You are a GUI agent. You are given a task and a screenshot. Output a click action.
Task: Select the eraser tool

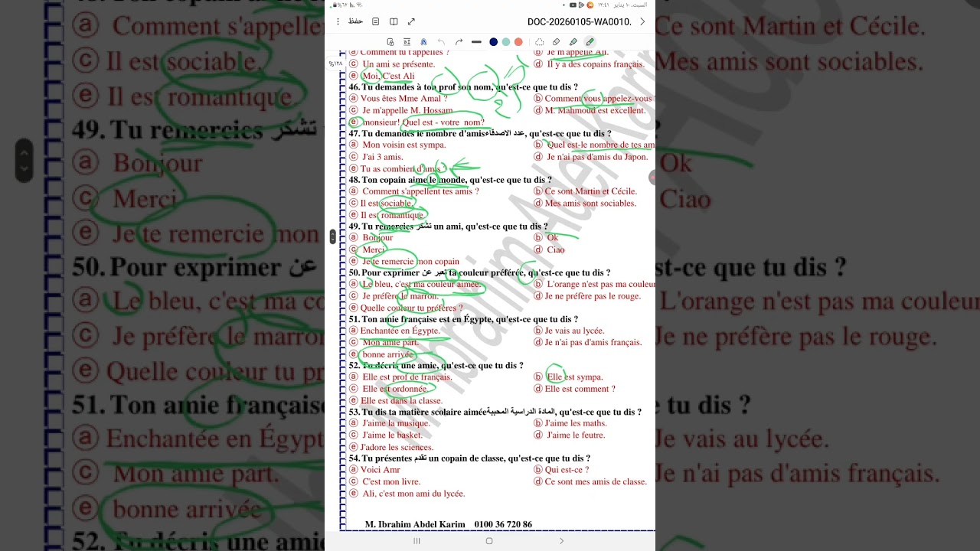click(x=557, y=42)
